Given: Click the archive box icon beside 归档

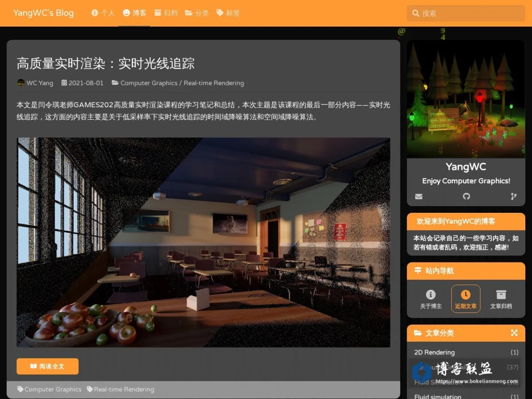Looking at the screenshot, I should click(x=157, y=13).
